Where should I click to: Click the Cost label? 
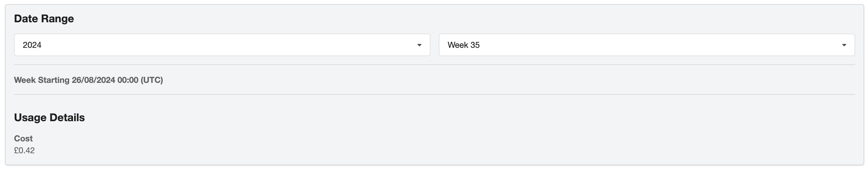[x=23, y=138]
